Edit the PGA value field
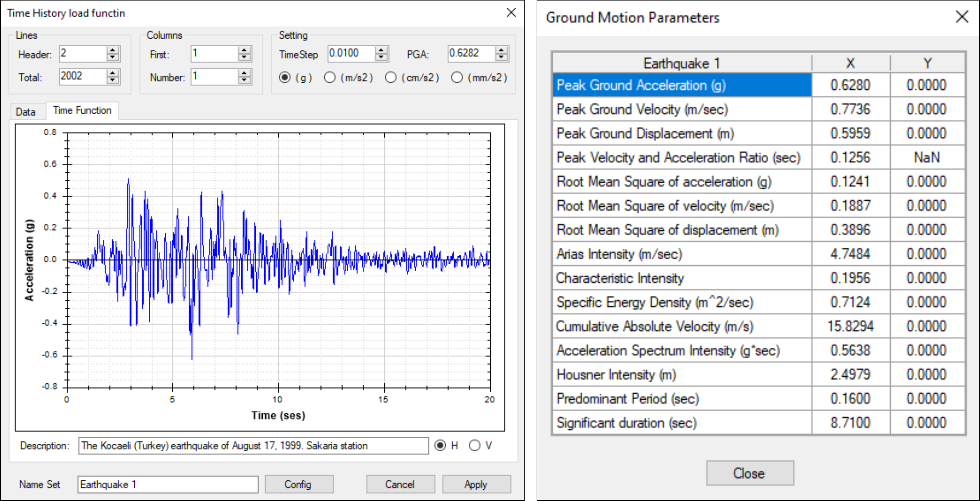This screenshot has width=980, height=501. point(472,54)
